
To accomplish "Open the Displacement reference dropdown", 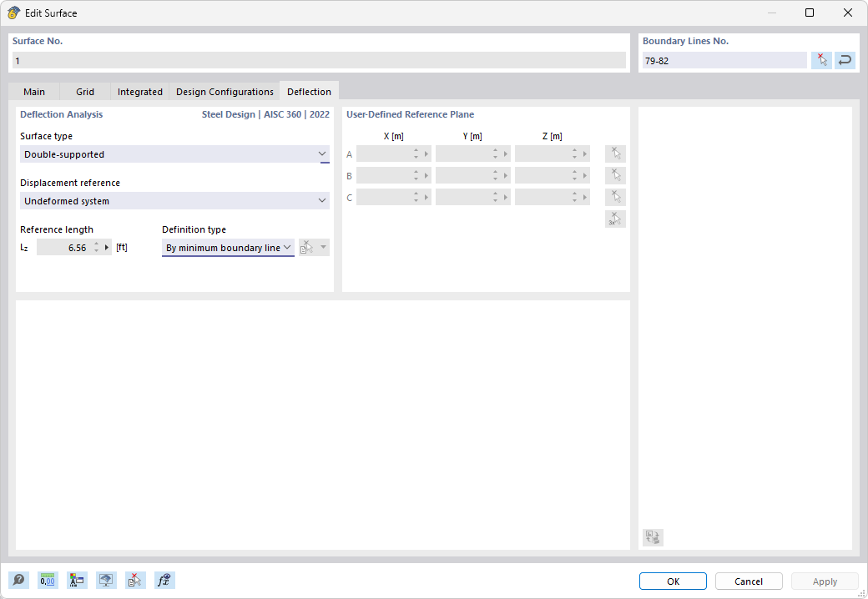I will click(322, 201).
